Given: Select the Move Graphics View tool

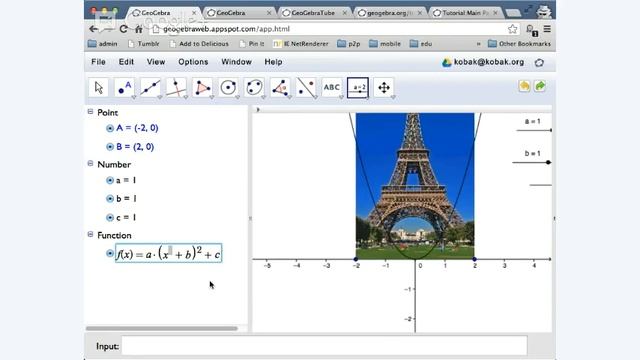Looking at the screenshot, I should tap(384, 88).
